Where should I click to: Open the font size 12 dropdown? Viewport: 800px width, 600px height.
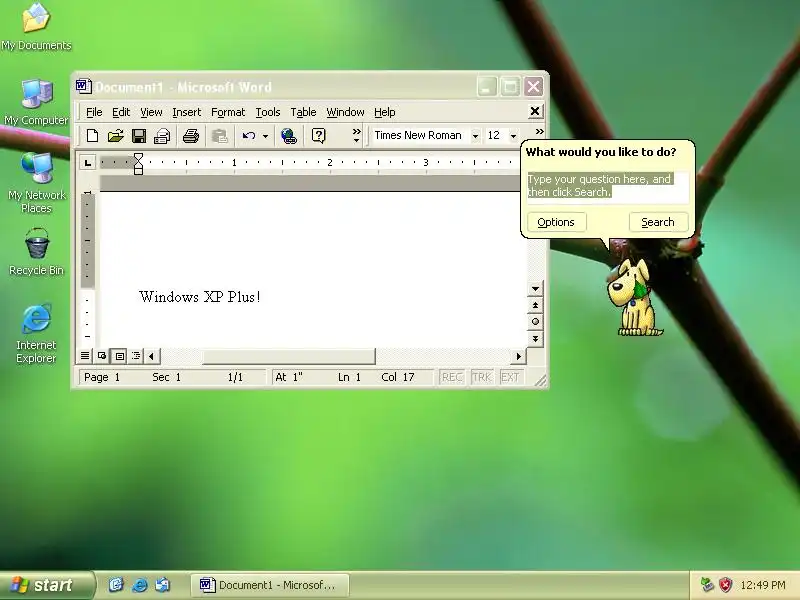(513, 136)
